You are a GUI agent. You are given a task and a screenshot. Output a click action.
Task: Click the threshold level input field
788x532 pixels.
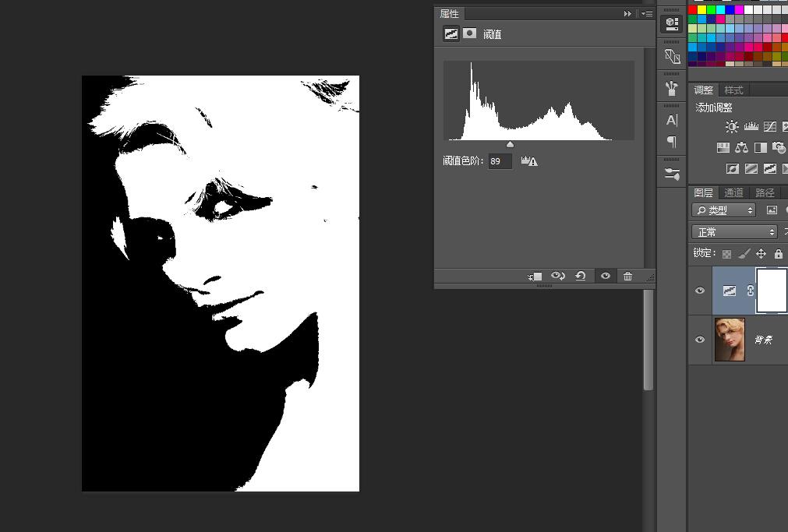500,161
